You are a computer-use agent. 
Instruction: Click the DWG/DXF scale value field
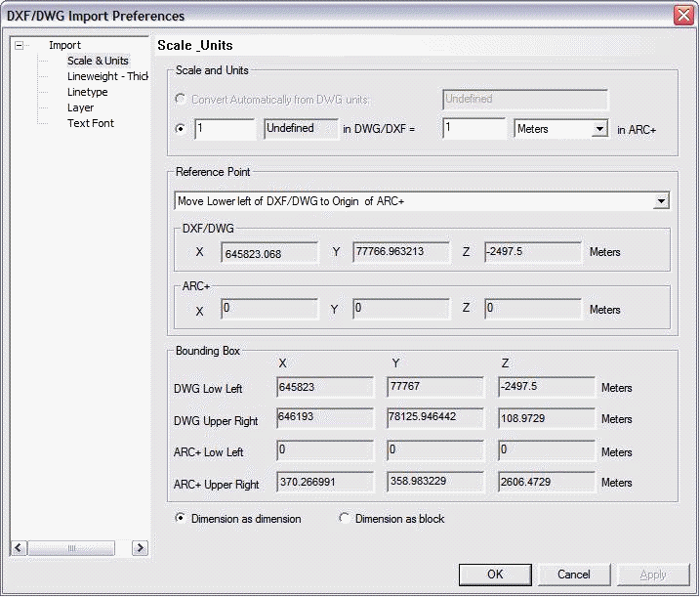225,129
